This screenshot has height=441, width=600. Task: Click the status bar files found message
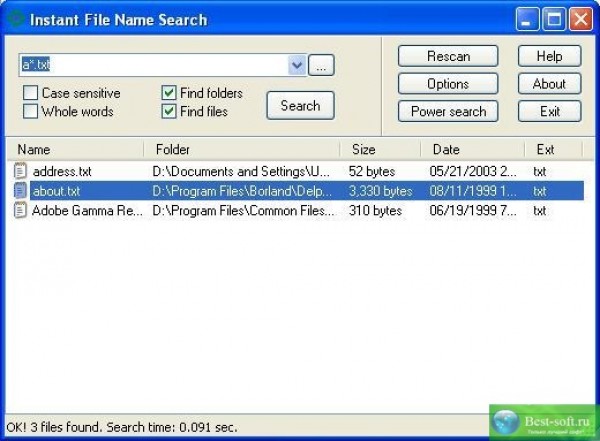122,427
